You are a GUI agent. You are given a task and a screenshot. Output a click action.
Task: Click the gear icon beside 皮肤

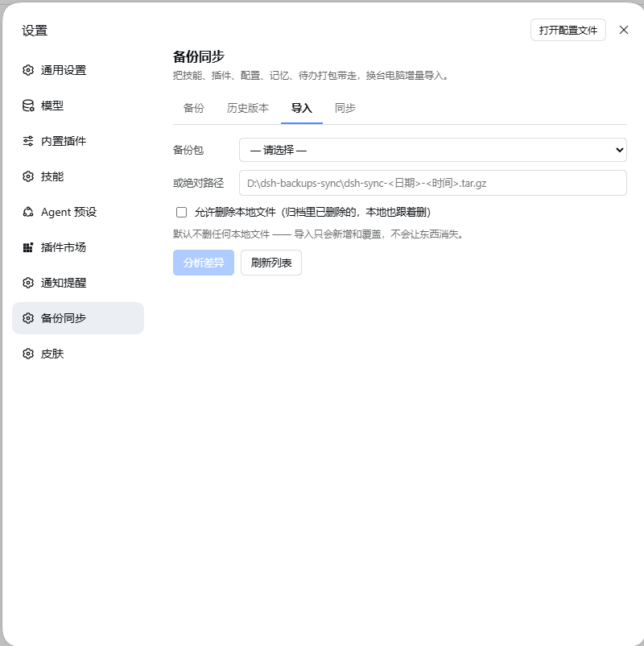click(28, 354)
